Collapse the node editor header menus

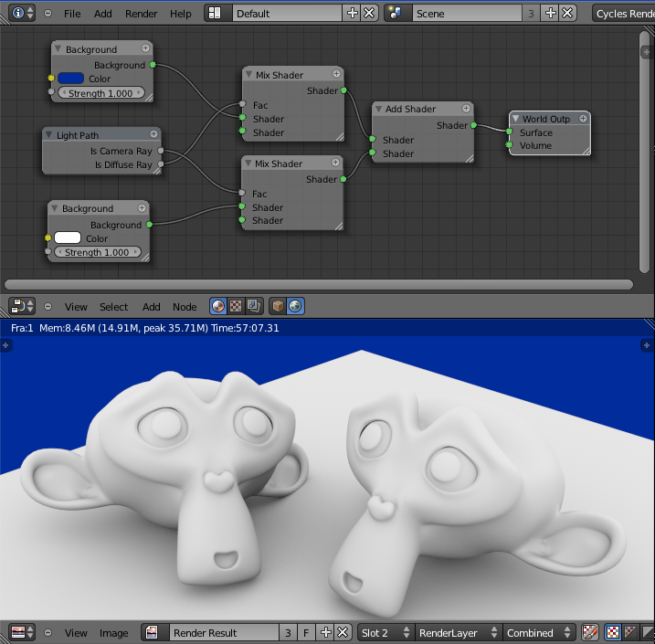pos(48,306)
